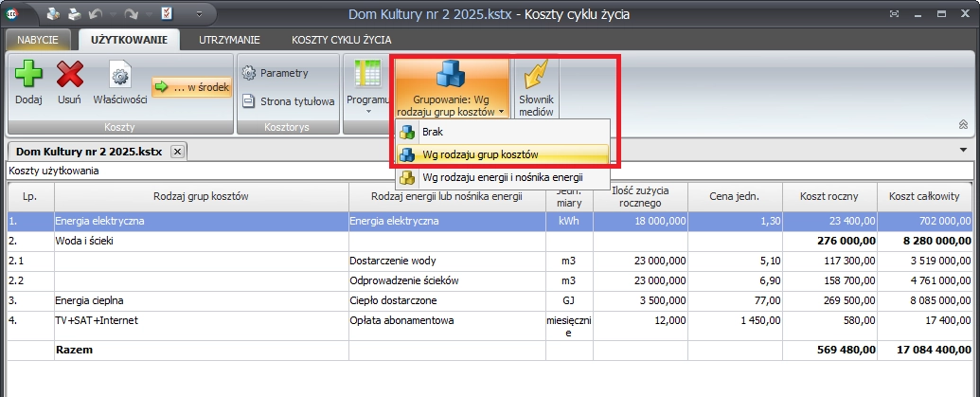Switch to the NABYCIE tab
This screenshot has height=397, width=980.
(38, 40)
